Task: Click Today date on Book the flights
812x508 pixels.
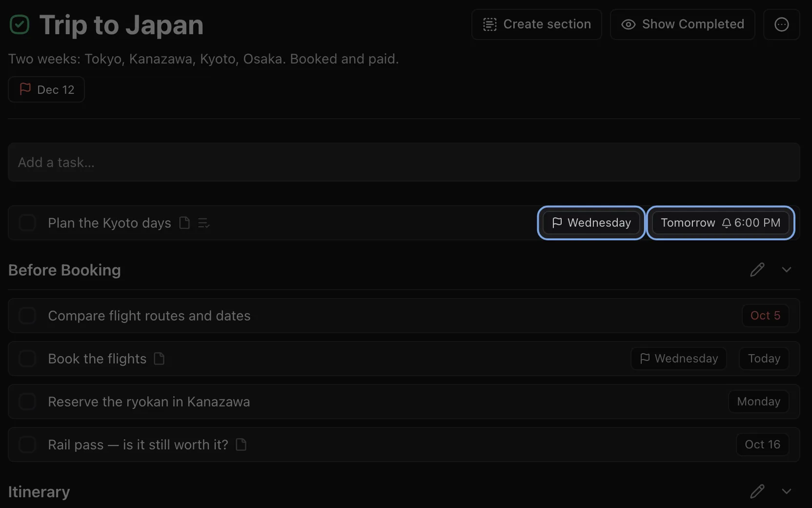Action: [764, 359]
